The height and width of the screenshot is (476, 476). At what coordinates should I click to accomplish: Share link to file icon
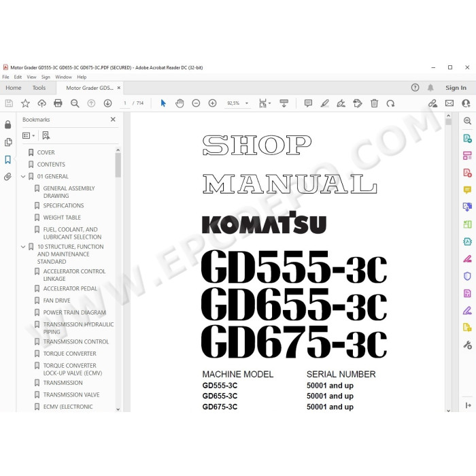433,103
